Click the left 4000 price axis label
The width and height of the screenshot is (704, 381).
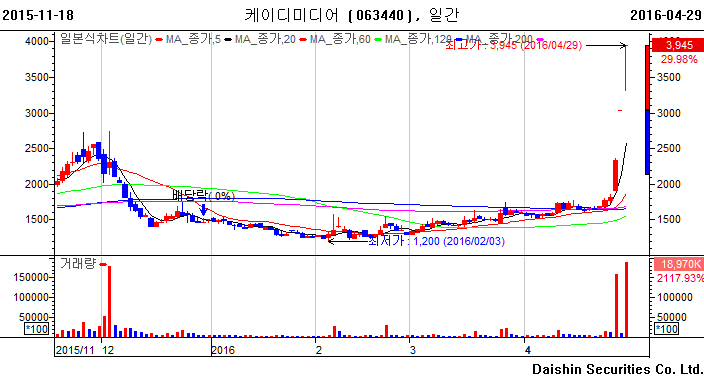click(37, 41)
